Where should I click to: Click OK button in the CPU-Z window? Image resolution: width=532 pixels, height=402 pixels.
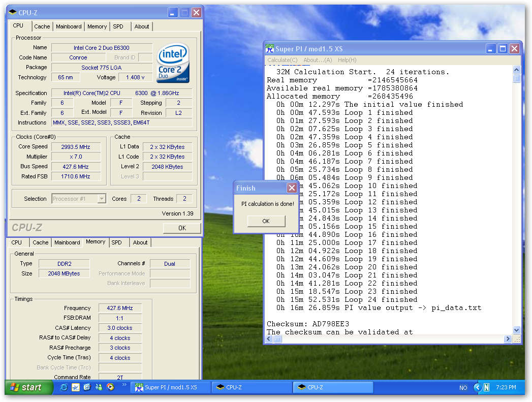[182, 228]
